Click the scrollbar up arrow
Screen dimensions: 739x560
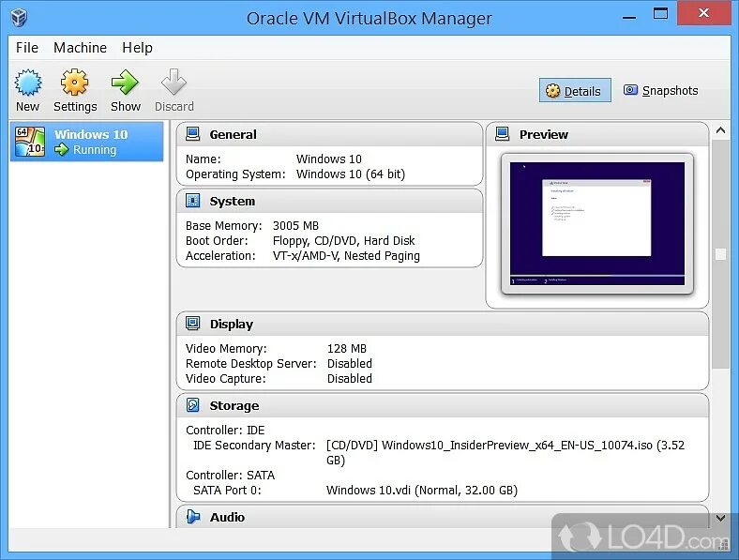[x=720, y=130]
